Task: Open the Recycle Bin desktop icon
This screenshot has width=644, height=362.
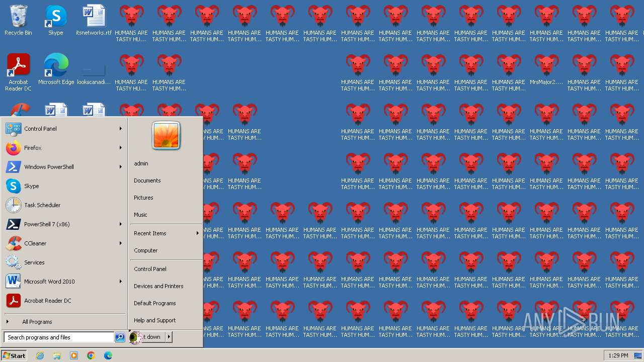Action: click(x=18, y=20)
